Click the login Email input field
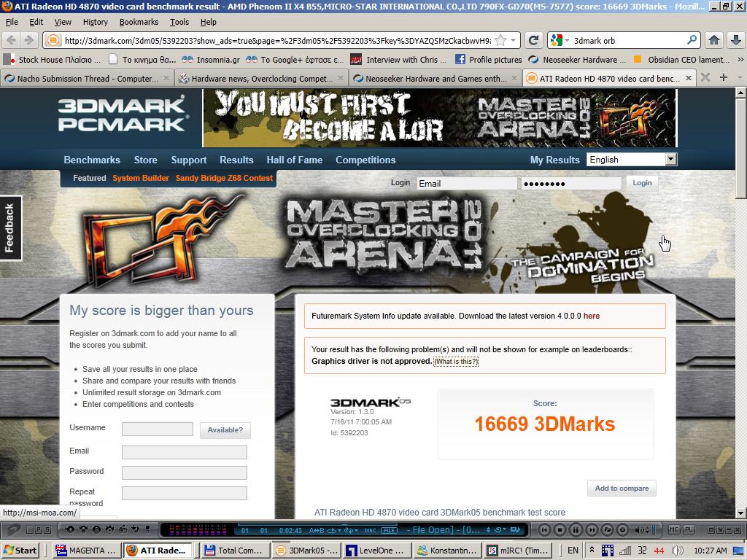The height and width of the screenshot is (560, 747). click(x=467, y=183)
